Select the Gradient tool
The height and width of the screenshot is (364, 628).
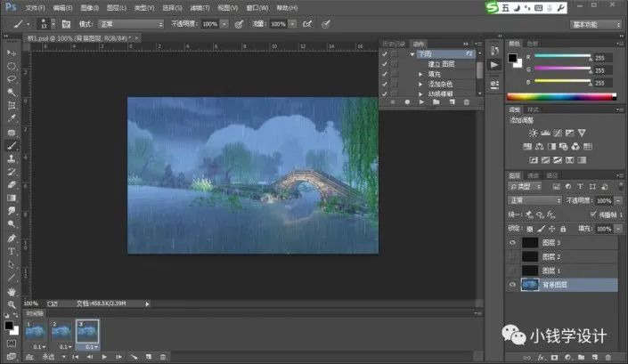pos(12,198)
